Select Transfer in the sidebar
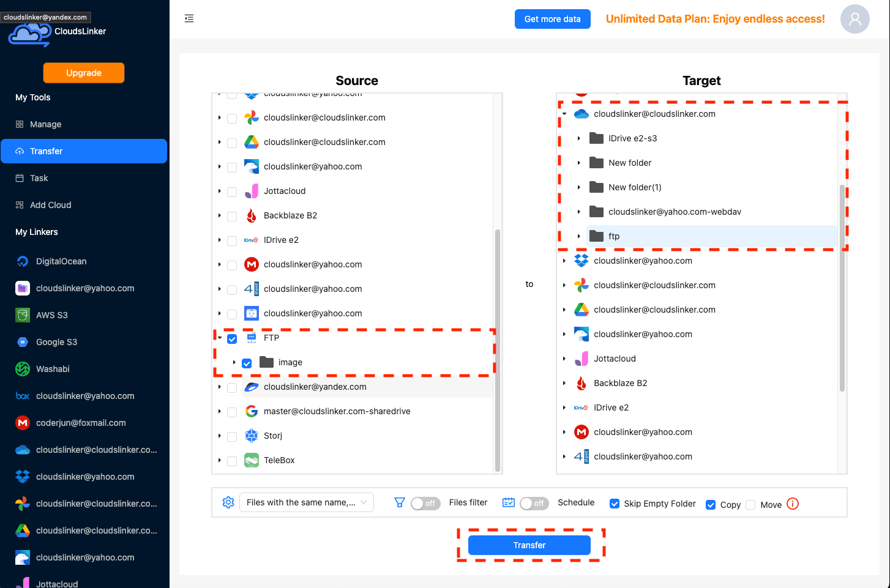The width and height of the screenshot is (890, 588). click(84, 151)
